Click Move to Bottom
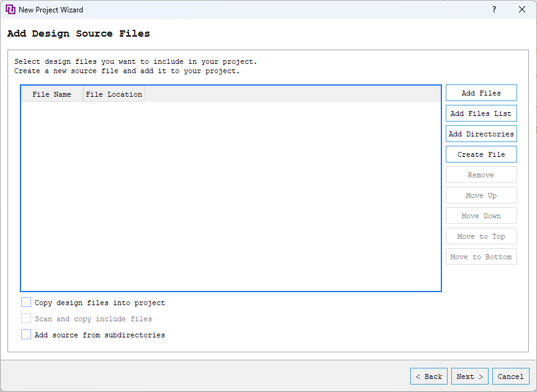This screenshot has height=392, width=537. pos(481,256)
